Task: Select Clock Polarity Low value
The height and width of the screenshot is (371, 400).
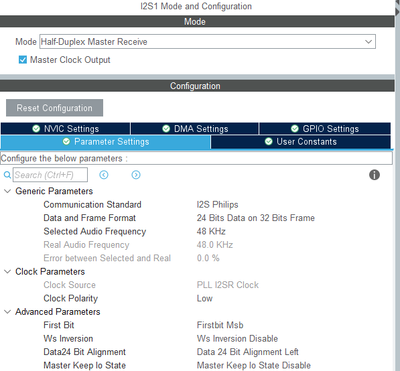Action: pyautogui.click(x=204, y=298)
